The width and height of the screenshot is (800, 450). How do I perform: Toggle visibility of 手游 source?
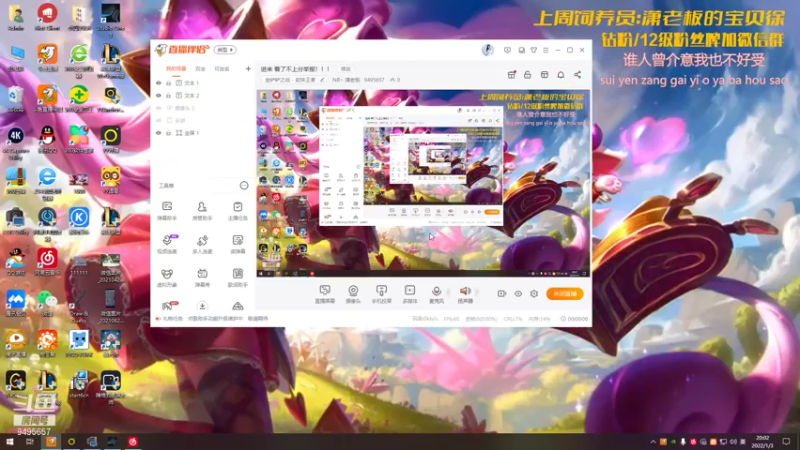(159, 120)
